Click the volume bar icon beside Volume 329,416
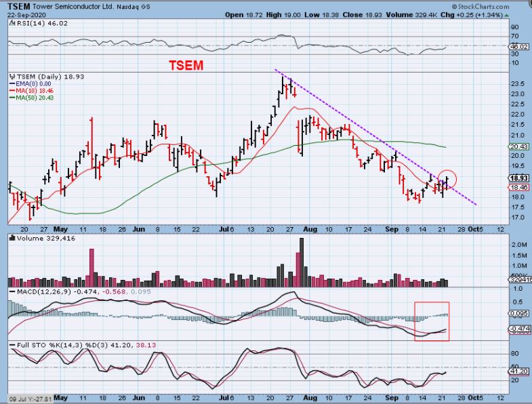The width and height of the screenshot is (532, 404). pyautogui.click(x=13, y=239)
